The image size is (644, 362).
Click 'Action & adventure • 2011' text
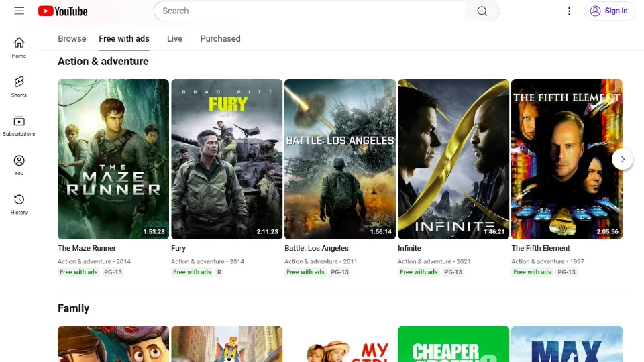pyautogui.click(x=321, y=261)
